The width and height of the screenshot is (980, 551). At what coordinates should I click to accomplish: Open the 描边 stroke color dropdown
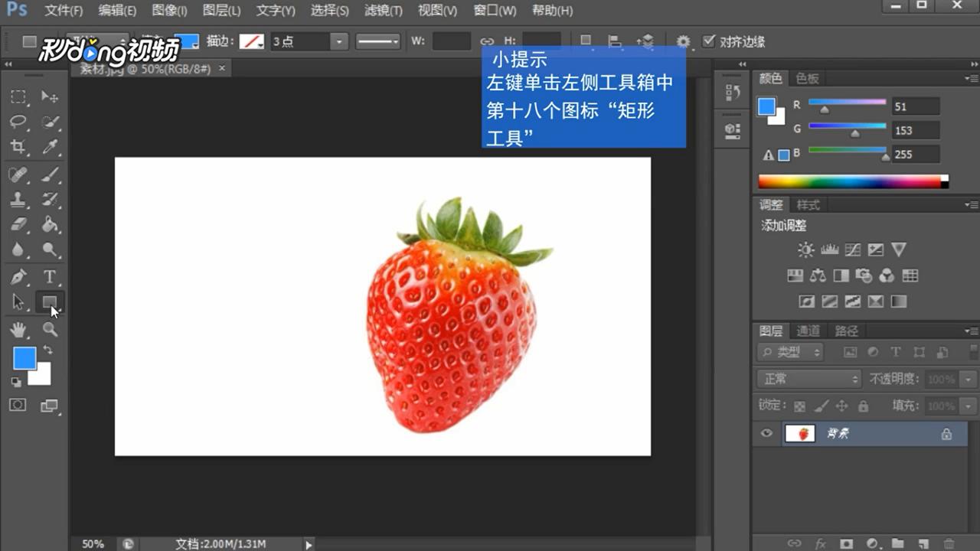[252, 41]
